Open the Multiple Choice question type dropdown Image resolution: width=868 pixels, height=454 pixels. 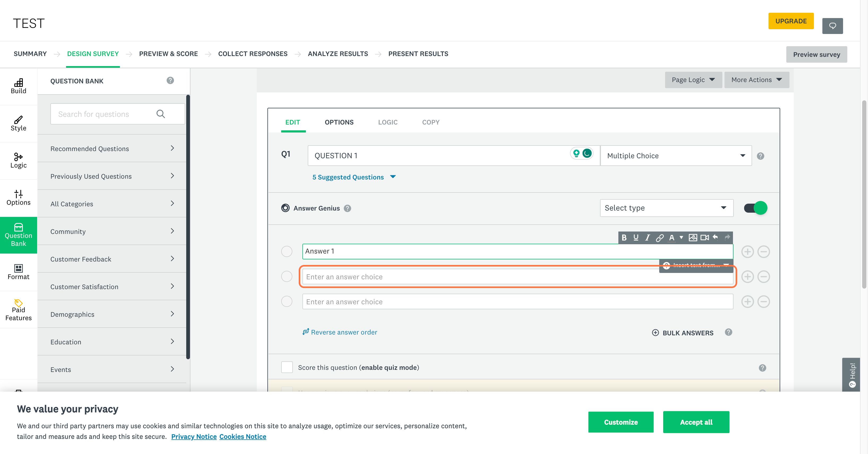coord(676,156)
